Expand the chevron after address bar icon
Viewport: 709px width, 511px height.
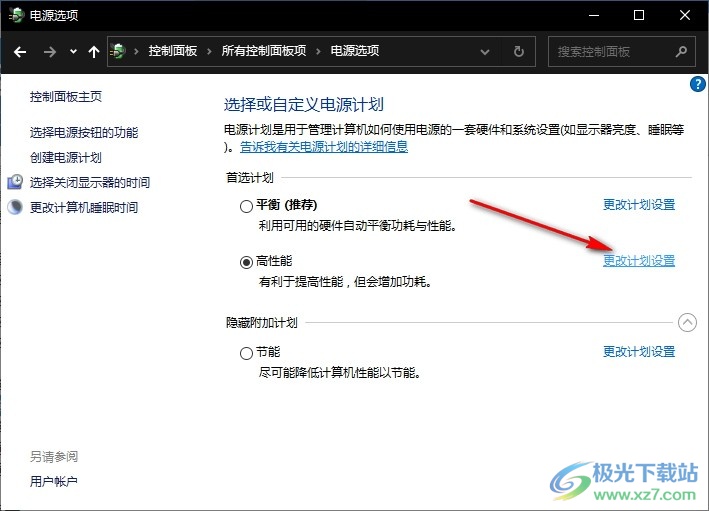136,52
